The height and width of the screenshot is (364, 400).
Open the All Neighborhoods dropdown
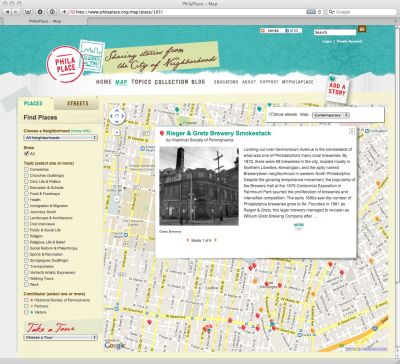(x=60, y=138)
